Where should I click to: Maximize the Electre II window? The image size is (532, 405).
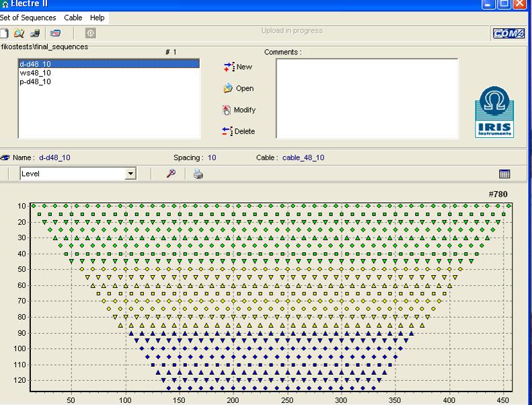coord(504,4)
